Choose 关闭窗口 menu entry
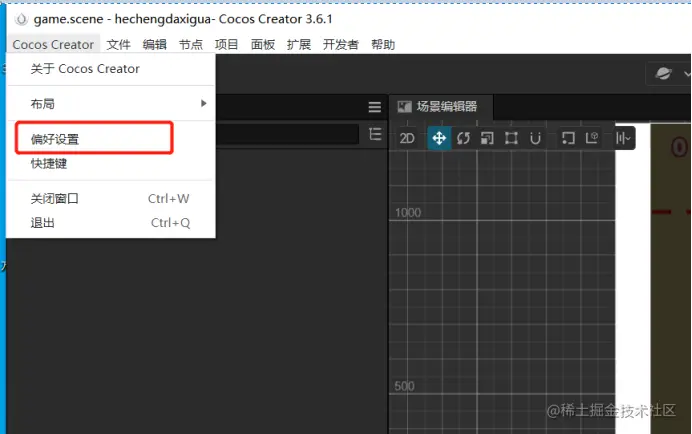 click(x=111, y=199)
